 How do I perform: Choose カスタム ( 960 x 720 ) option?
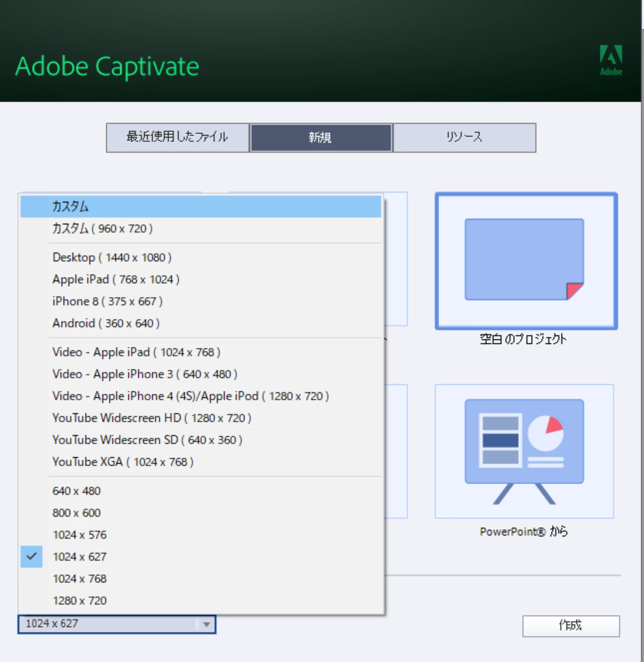201,229
